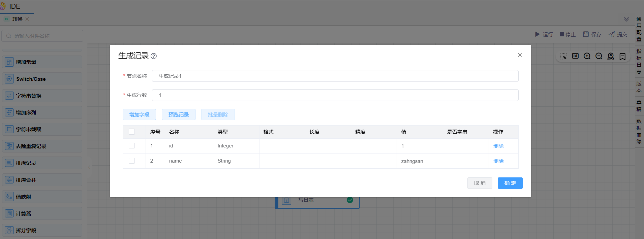Close the 转换 tab
The image size is (644, 239).
pyautogui.click(x=27, y=19)
